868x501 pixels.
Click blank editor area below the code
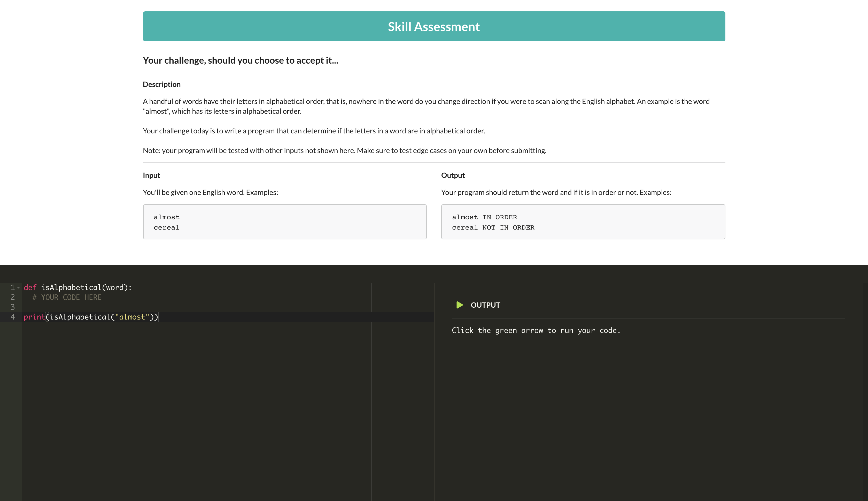[192, 406]
